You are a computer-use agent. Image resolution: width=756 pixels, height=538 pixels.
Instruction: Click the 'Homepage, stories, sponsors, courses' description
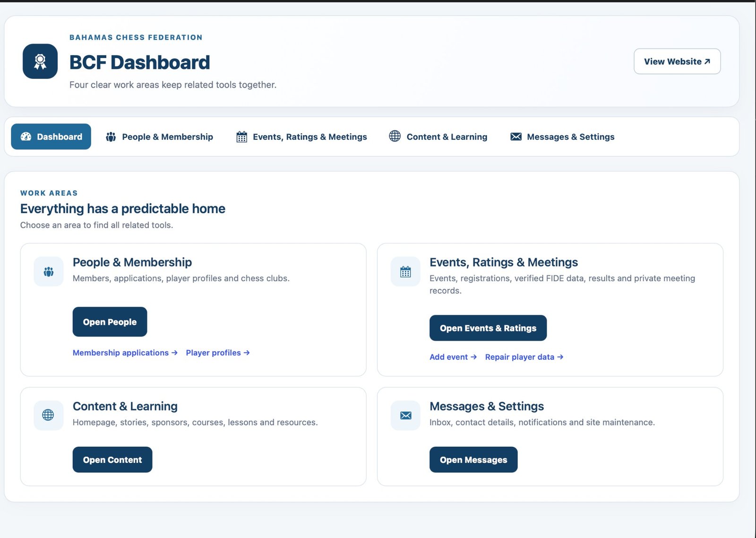[x=195, y=422]
